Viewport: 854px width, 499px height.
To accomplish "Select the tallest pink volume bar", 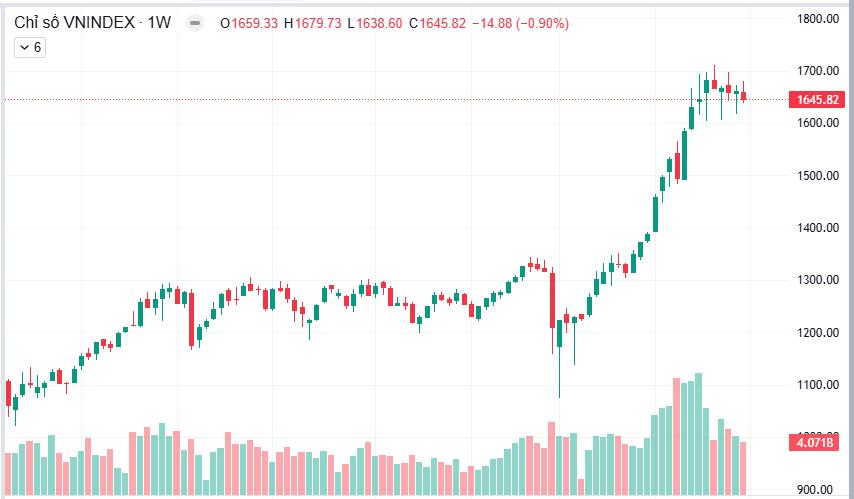I will tap(676, 436).
